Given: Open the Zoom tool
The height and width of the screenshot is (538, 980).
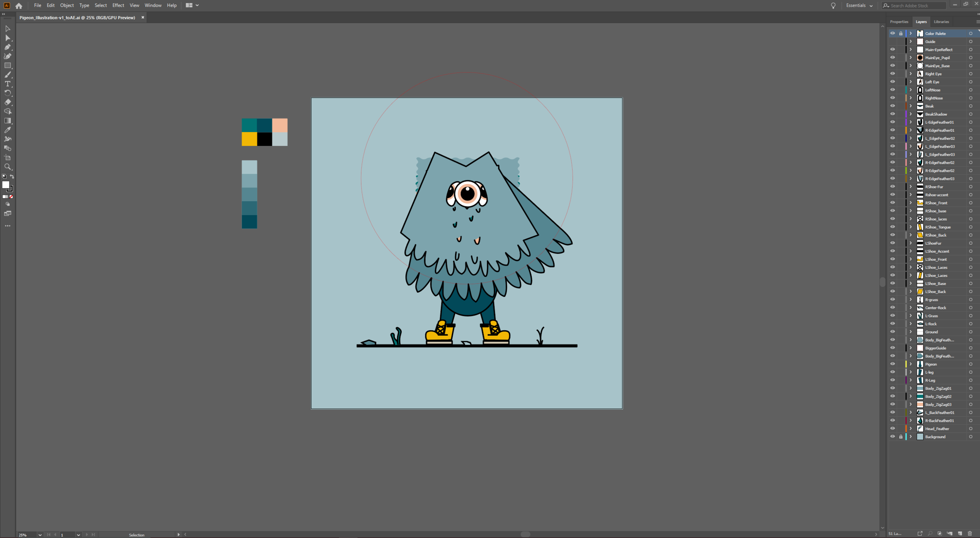Looking at the screenshot, I should pyautogui.click(x=7, y=167).
